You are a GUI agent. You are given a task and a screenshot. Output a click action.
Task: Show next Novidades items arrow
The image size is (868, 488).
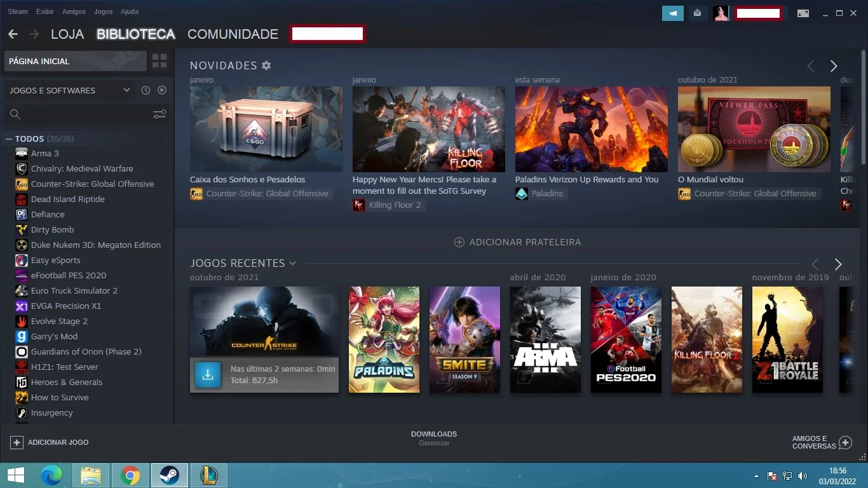(834, 66)
